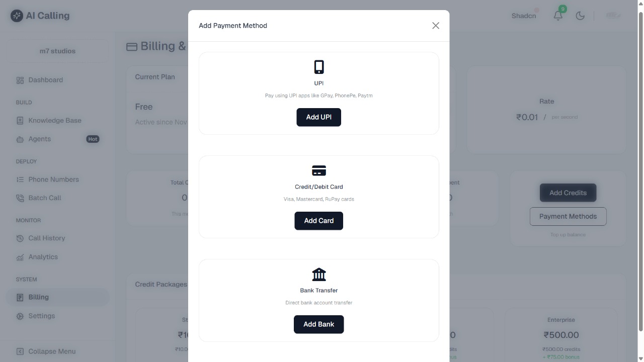Screen dimensions: 644x362
Task: Click the bank icon above Bank Transfer
Action: (318, 274)
